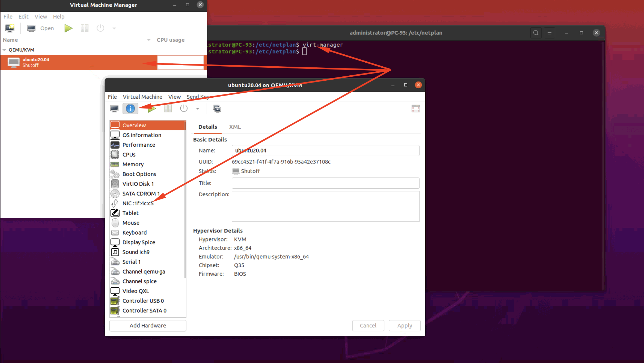Switch to fullscreen view icon in VM window
Viewport: 644px width, 363px height.
pyautogui.click(x=416, y=109)
